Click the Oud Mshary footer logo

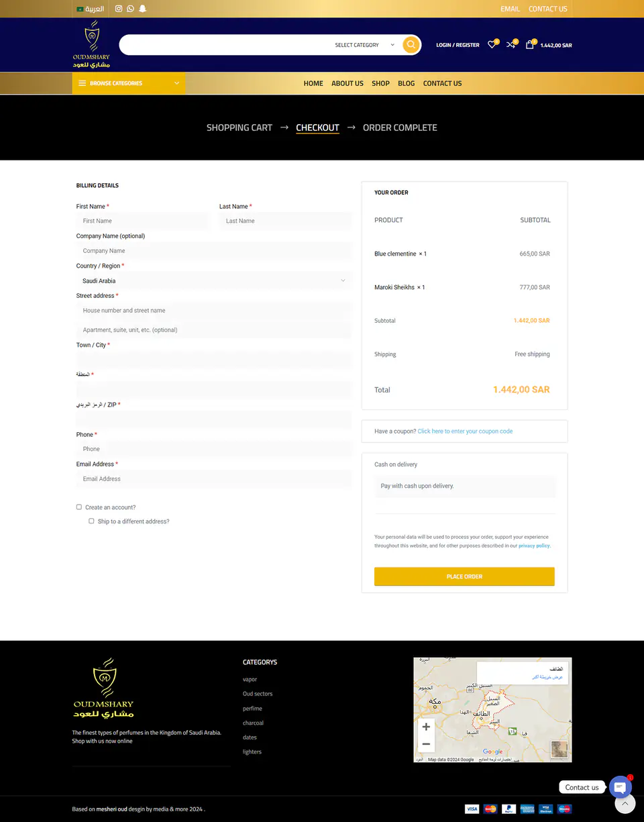point(104,688)
